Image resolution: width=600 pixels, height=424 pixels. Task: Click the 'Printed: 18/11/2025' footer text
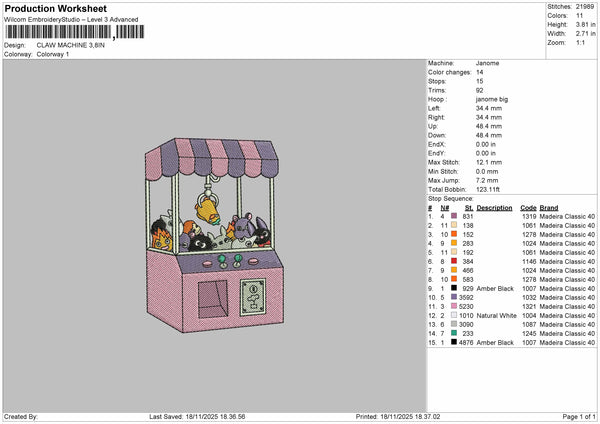tap(398, 417)
